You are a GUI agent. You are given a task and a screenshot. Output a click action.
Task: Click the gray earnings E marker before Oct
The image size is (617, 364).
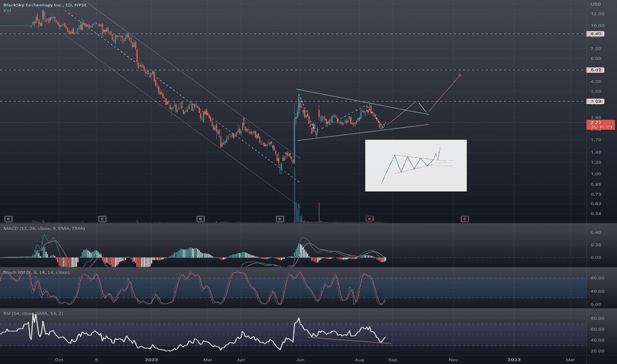(8, 219)
